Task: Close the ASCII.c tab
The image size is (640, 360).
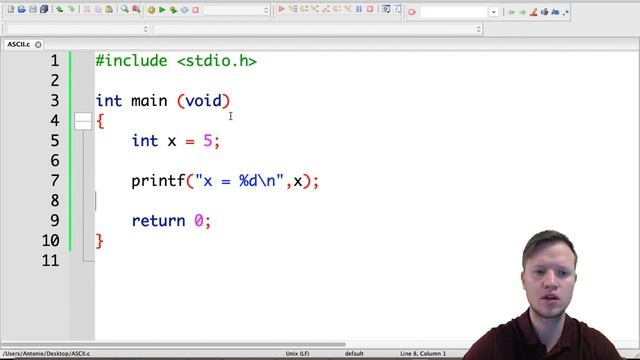Action: pyautogui.click(x=38, y=44)
